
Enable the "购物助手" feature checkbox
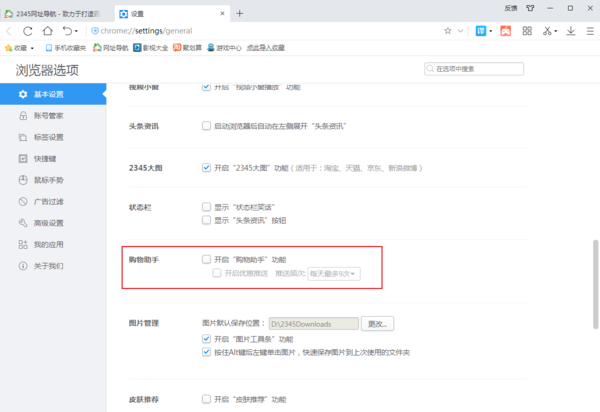pos(206,259)
